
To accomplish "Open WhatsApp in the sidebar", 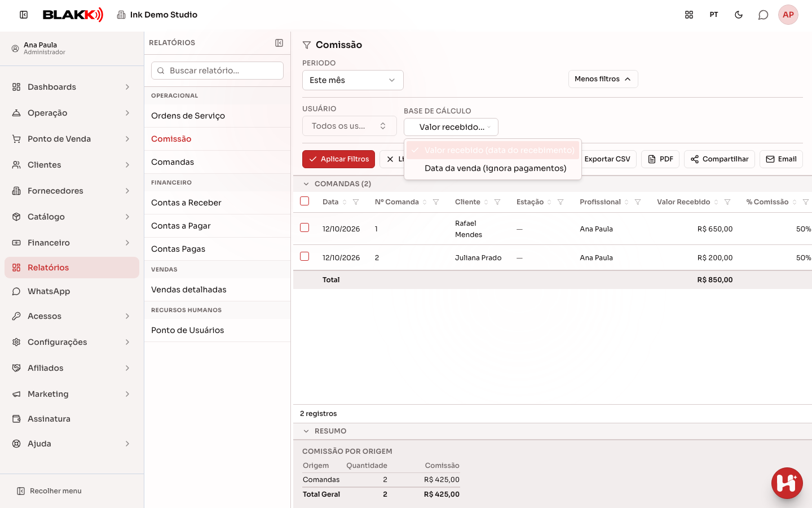I will pyautogui.click(x=72, y=291).
